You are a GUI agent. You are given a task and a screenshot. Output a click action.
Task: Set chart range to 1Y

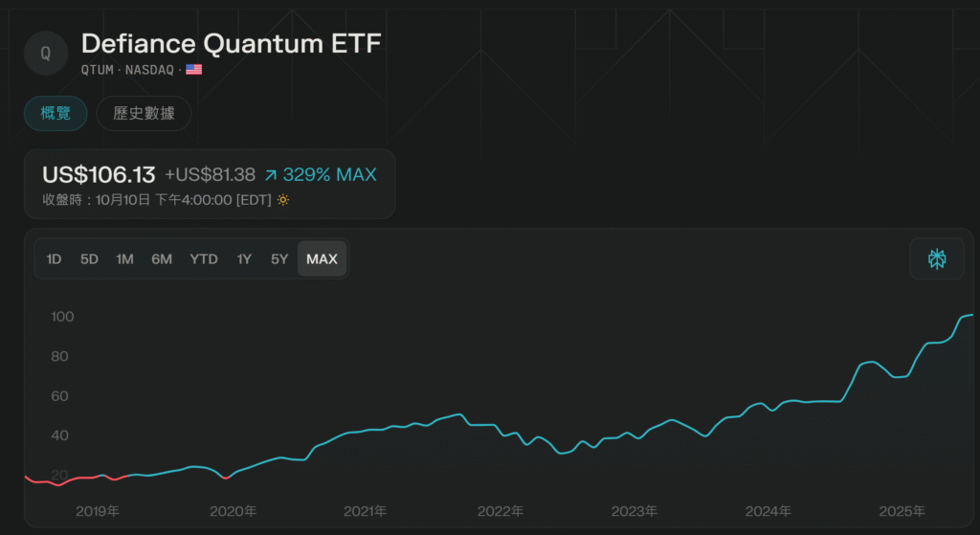point(244,258)
